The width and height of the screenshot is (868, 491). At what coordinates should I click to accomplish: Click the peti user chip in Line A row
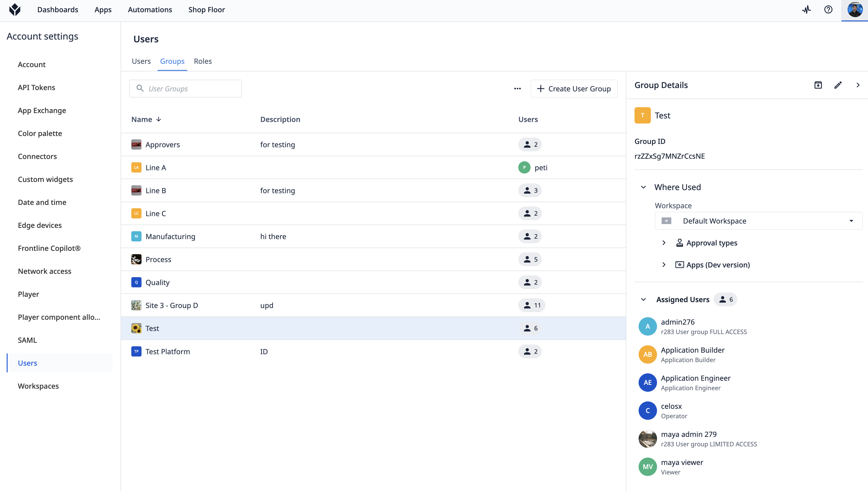(x=533, y=168)
